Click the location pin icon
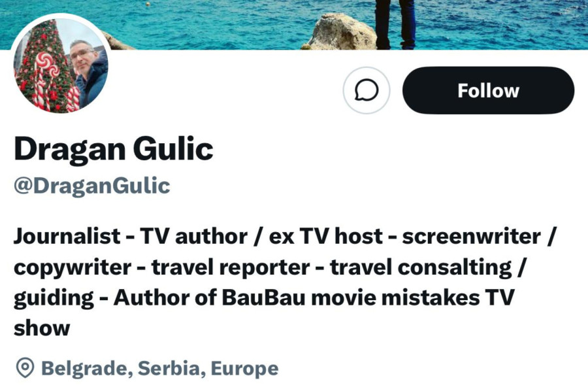 point(25,367)
